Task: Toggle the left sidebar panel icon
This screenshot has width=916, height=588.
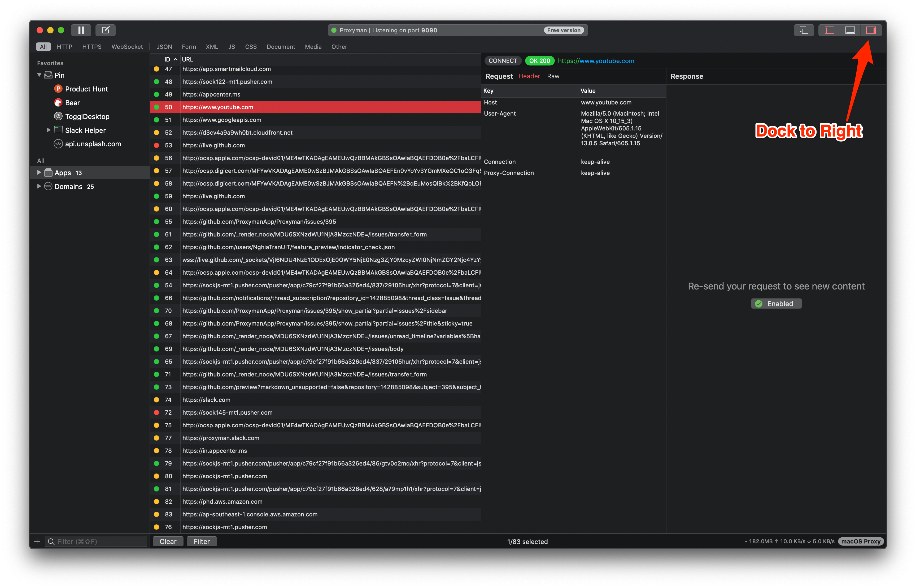Action: (829, 30)
